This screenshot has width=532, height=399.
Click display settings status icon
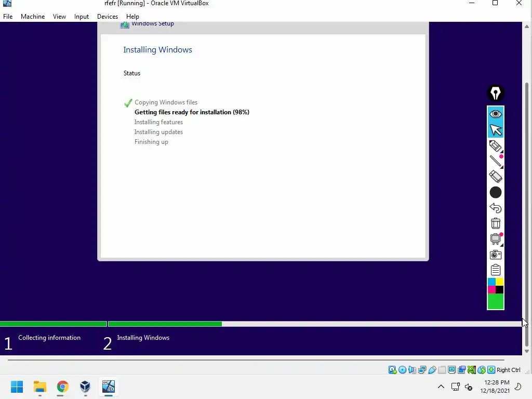pyautogui.click(x=451, y=370)
